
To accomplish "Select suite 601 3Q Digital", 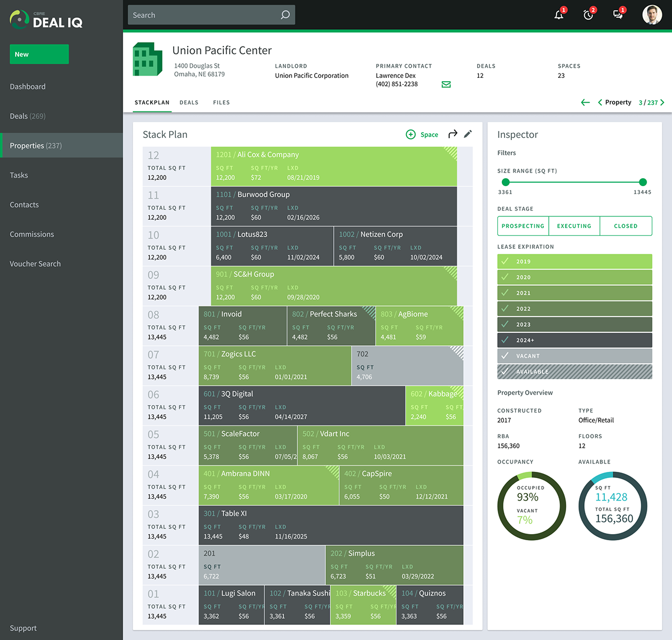I will 302,405.
